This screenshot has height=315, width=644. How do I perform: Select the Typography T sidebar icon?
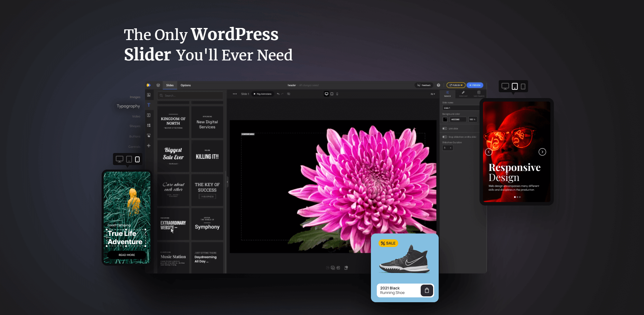click(x=149, y=105)
